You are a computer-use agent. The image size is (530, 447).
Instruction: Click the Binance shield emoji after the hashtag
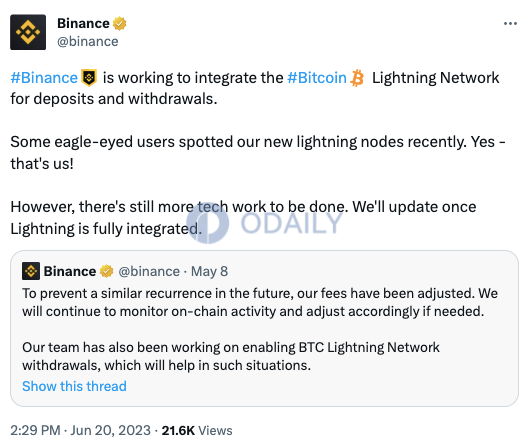(x=89, y=78)
